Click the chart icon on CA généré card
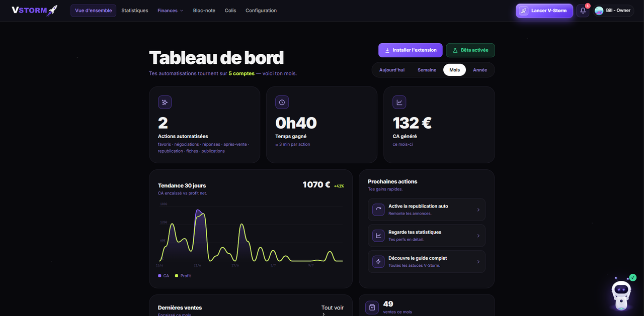Viewport: 644px width, 316px height. pos(399,102)
